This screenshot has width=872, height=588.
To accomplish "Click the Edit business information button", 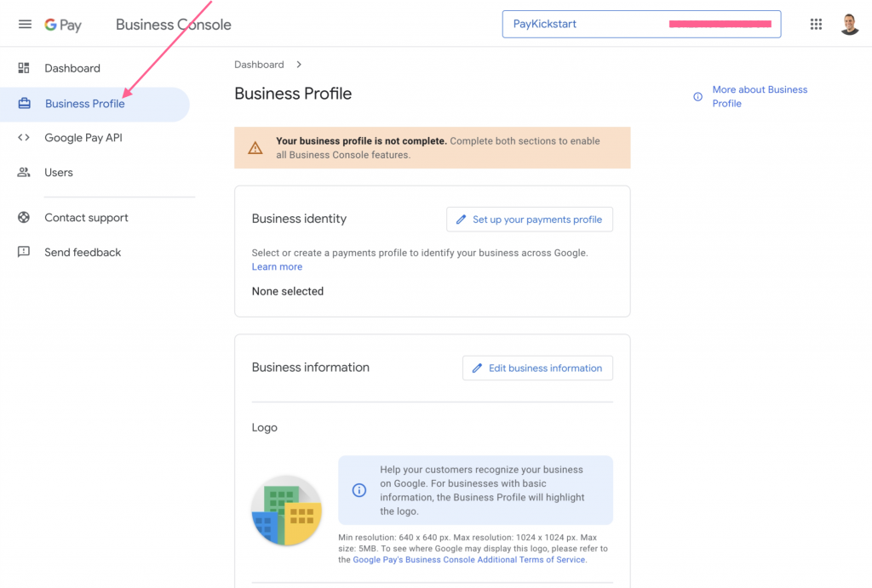I will click(538, 368).
